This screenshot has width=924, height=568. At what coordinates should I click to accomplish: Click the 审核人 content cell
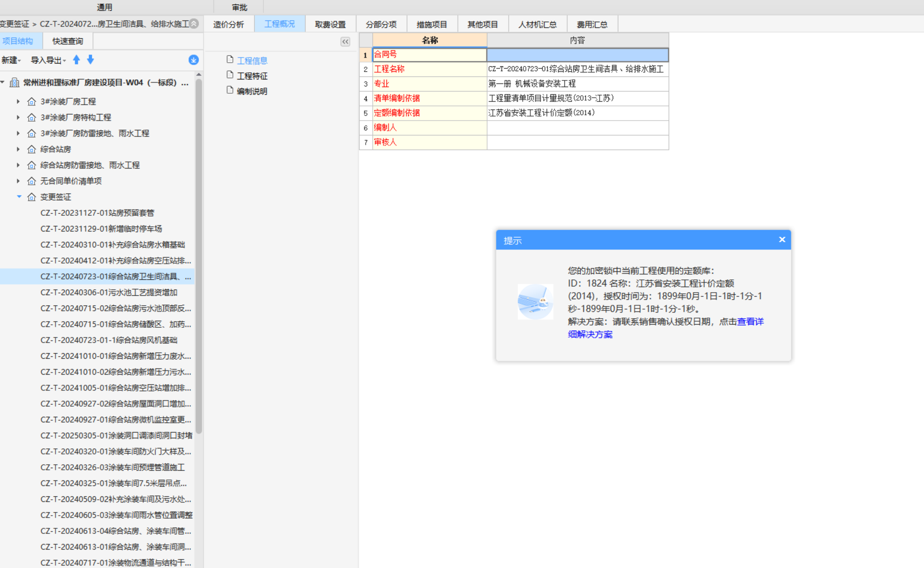click(x=578, y=143)
